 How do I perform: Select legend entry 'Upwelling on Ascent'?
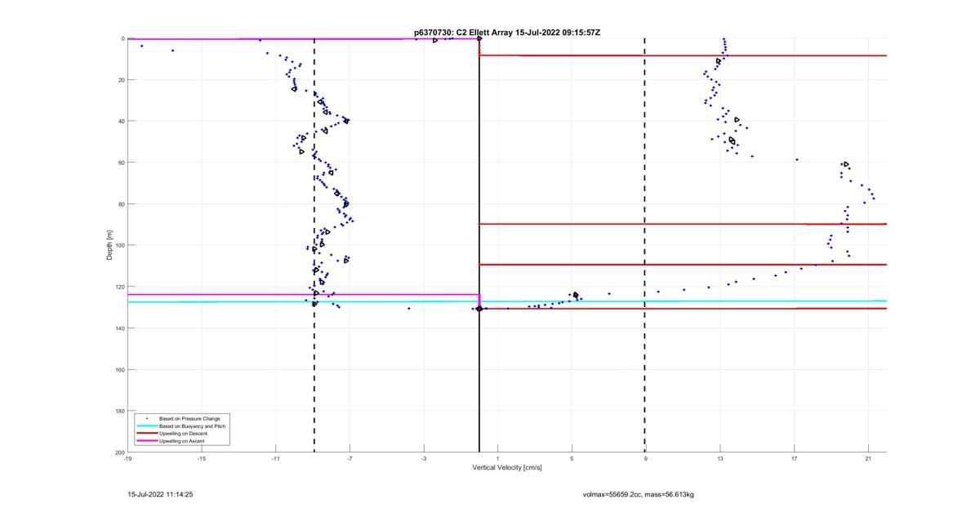tap(182, 440)
